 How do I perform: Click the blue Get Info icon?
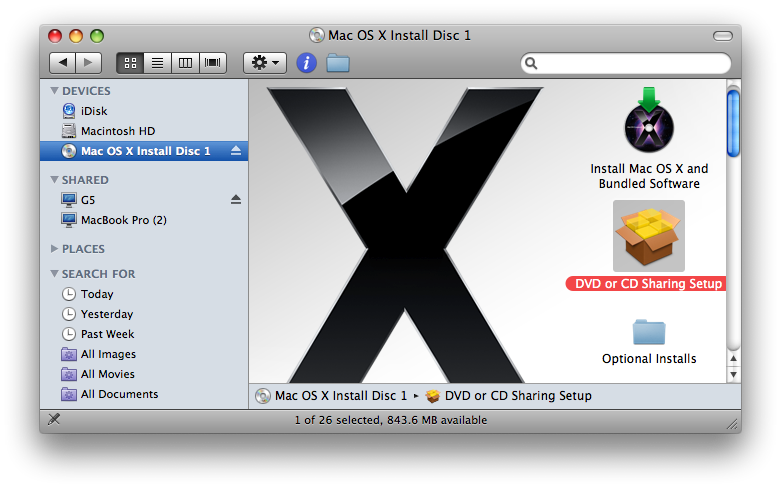[306, 63]
